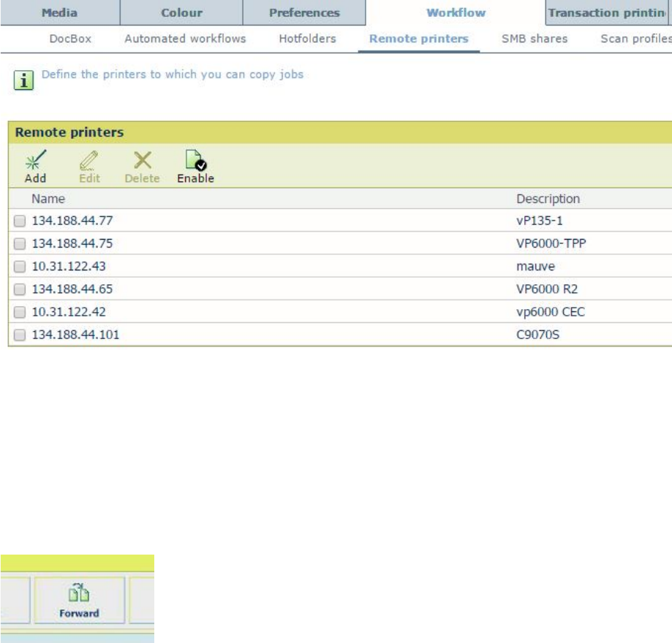Click the Description column header
The height and width of the screenshot is (643, 672).
click(x=548, y=199)
